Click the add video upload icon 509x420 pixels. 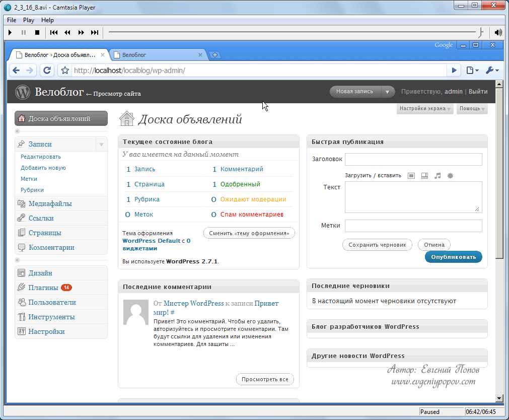424,176
